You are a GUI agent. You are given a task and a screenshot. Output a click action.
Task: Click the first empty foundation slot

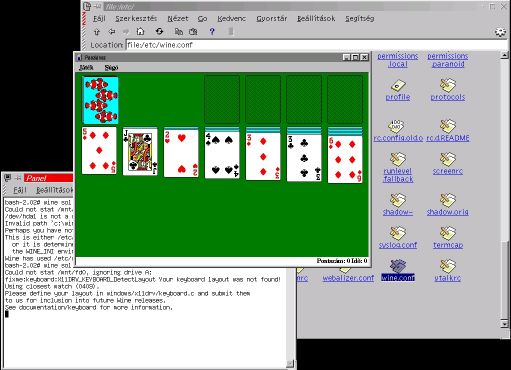[222, 99]
